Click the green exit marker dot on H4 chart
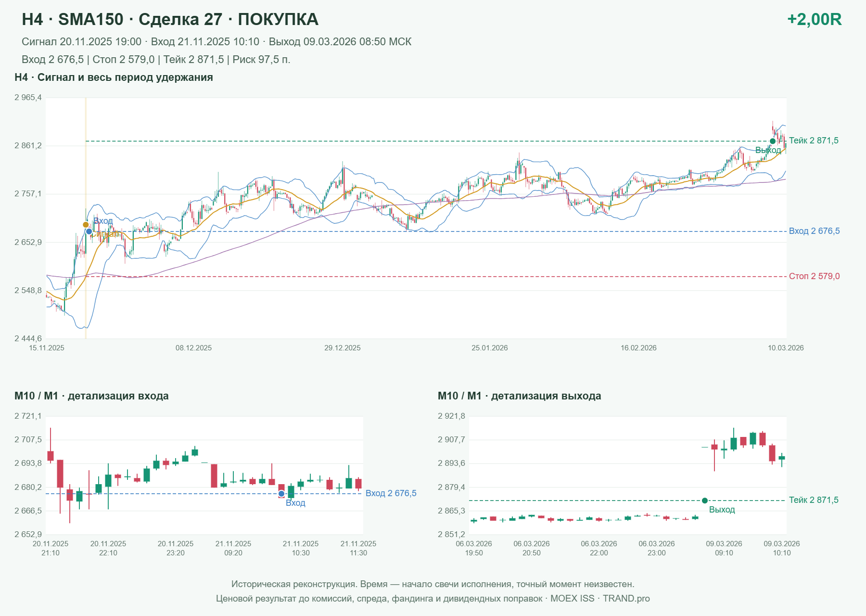Screen dimensions: 866x616 pyautogui.click(x=773, y=141)
